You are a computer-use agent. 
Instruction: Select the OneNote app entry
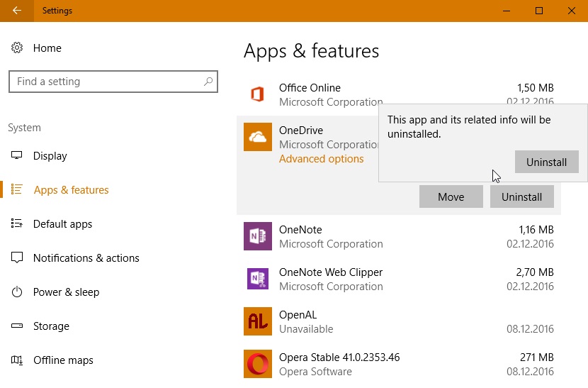tap(399, 236)
